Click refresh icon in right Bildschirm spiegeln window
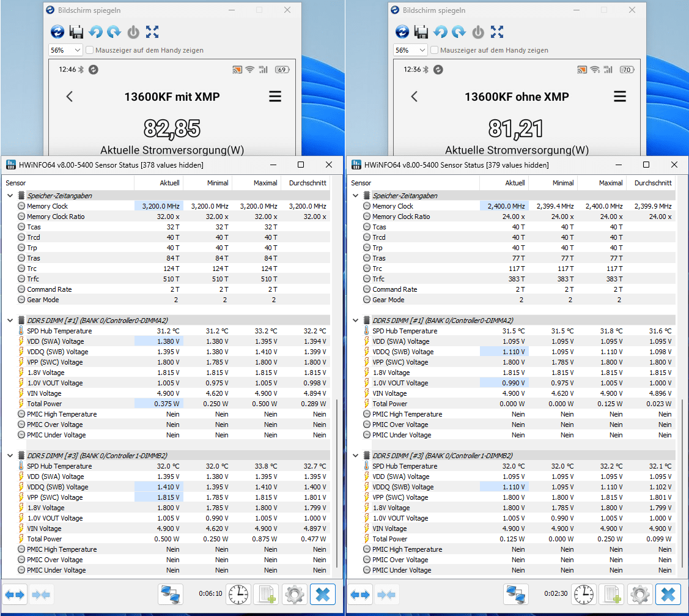 [402, 32]
